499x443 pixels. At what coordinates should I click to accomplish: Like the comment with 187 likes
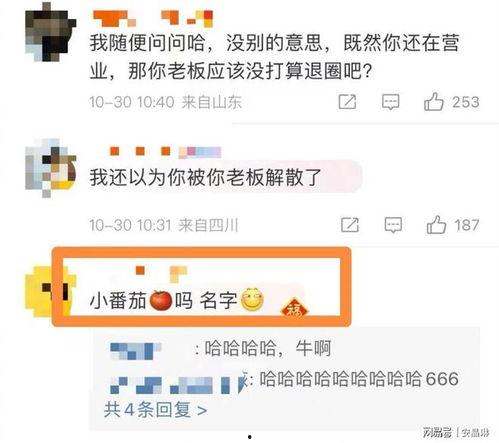(436, 225)
